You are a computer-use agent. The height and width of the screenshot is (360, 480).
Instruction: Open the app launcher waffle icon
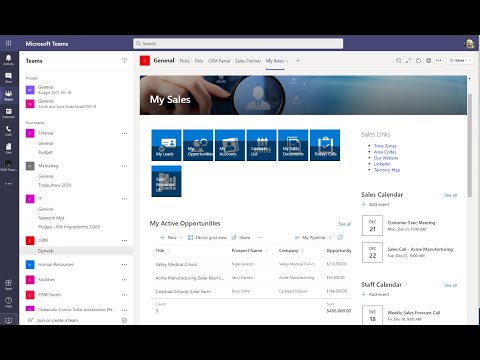point(8,43)
